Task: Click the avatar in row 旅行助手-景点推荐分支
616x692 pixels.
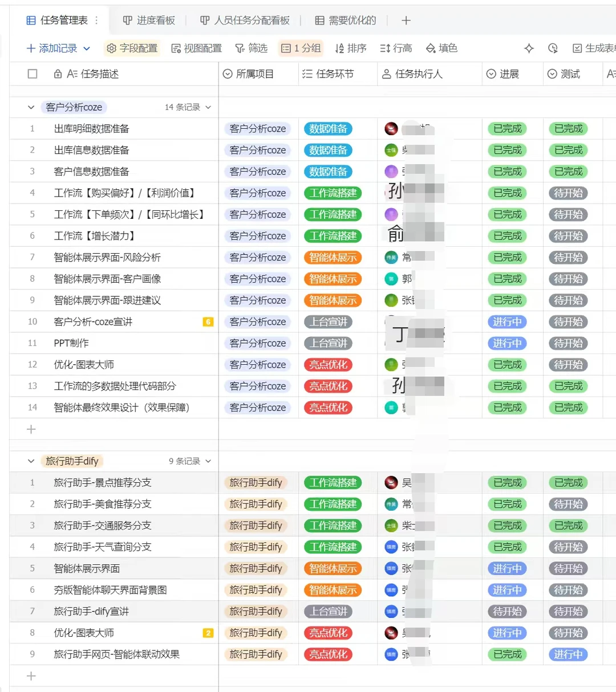Action: (x=391, y=483)
